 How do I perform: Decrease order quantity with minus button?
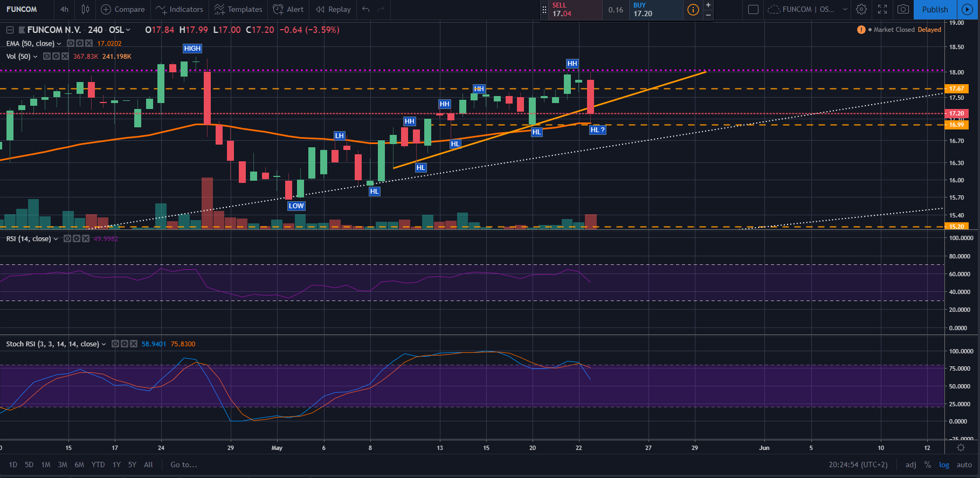pos(708,15)
